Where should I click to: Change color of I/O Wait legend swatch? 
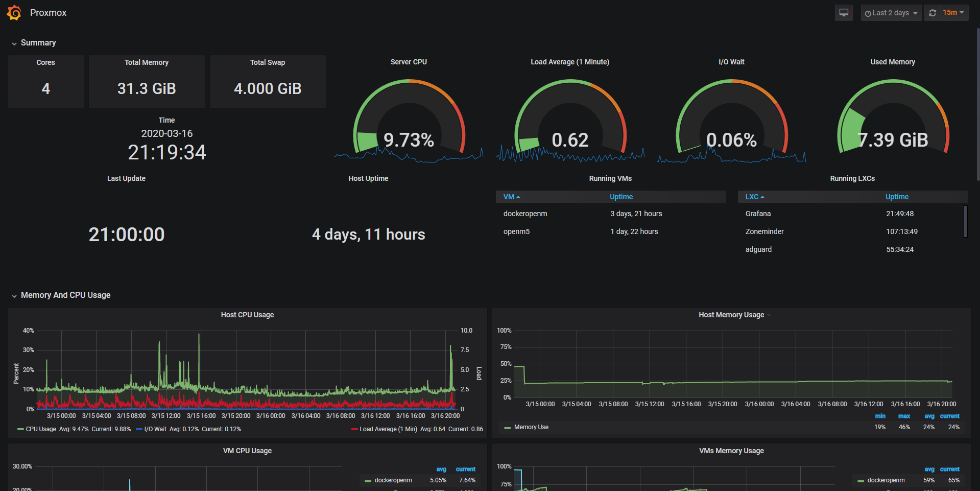[139, 429]
